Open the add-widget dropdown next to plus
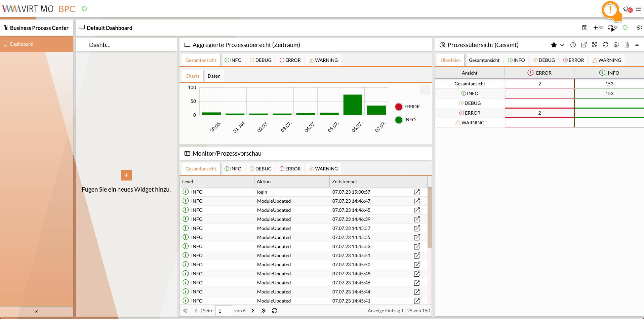 click(601, 28)
